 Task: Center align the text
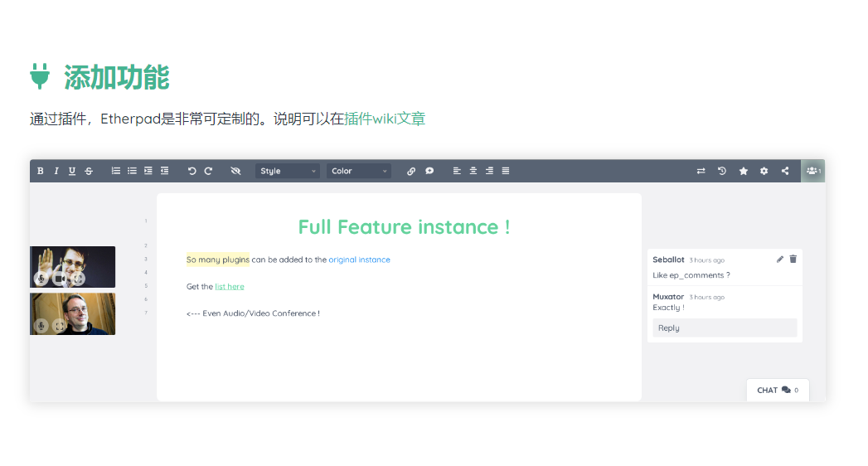tap(473, 171)
